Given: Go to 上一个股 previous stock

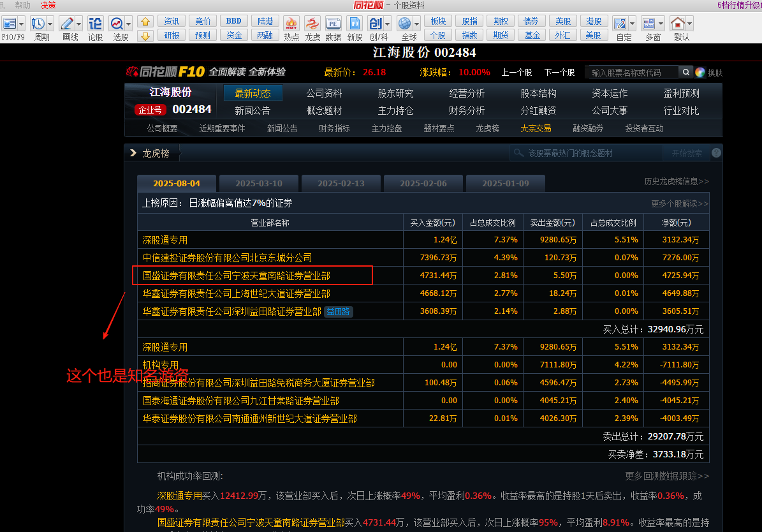Looking at the screenshot, I should click(517, 73).
